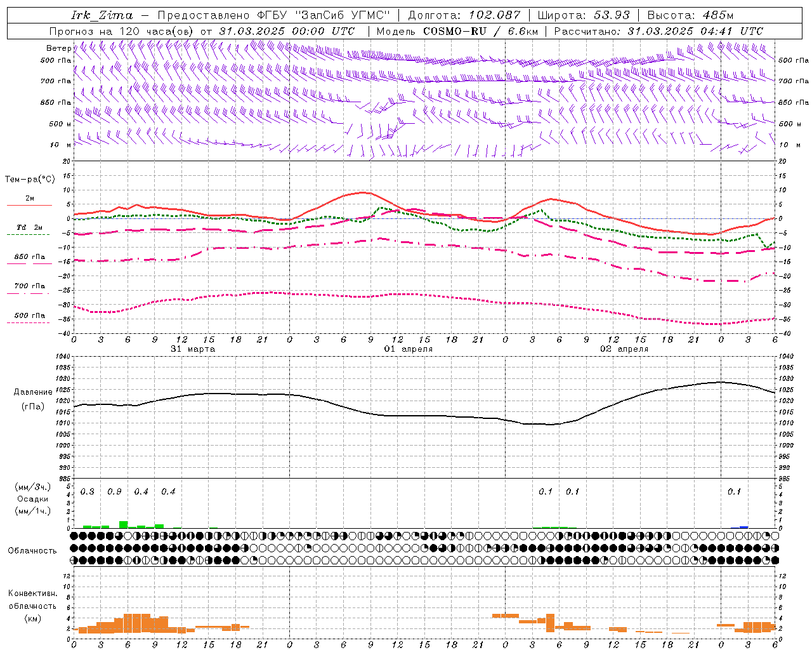This screenshot has height=650, width=812.
Task: Click the model label COSMO-RU / 6.6км
Action: [480, 31]
